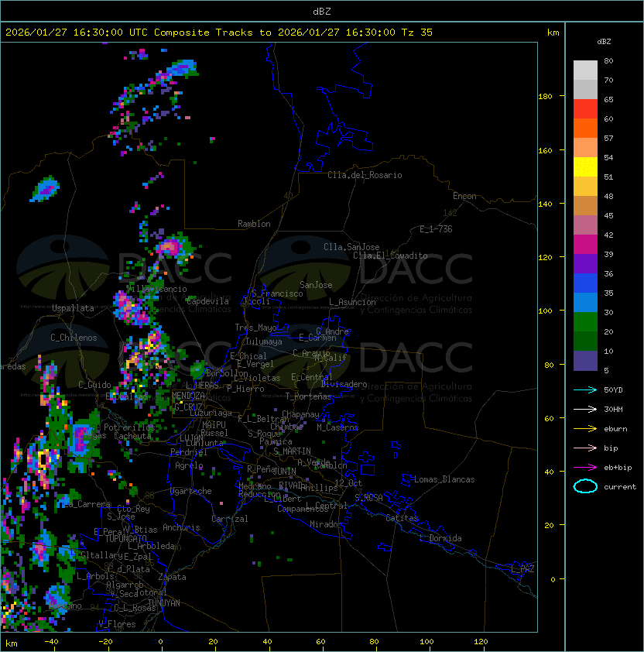644x652 pixels.
Task: Click the 'Catitas' map label
Action: click(x=402, y=518)
